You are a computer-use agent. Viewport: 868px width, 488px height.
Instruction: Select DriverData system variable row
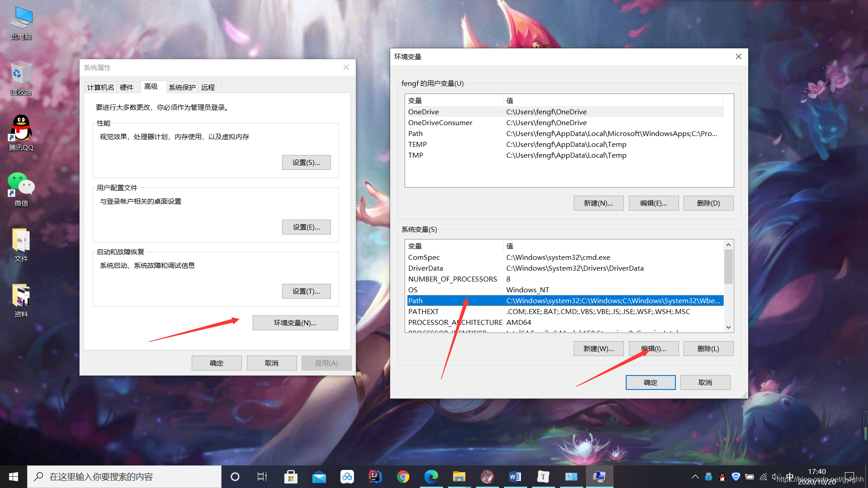tap(565, 268)
